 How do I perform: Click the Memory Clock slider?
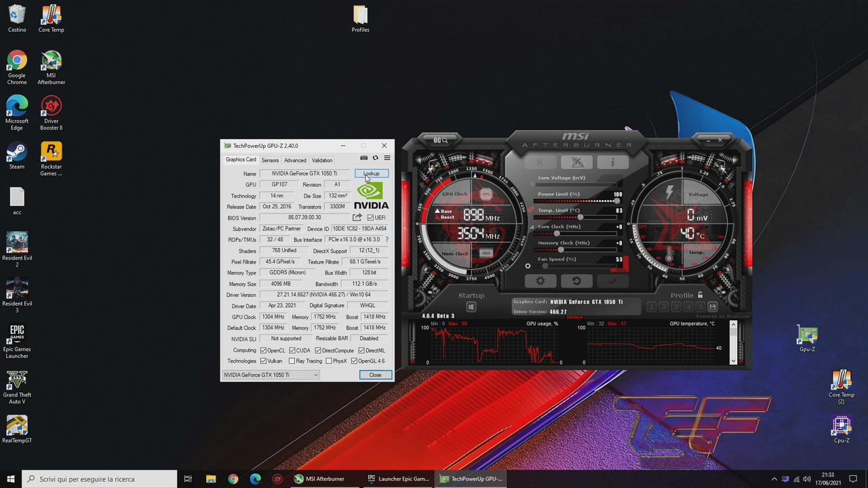(576, 250)
